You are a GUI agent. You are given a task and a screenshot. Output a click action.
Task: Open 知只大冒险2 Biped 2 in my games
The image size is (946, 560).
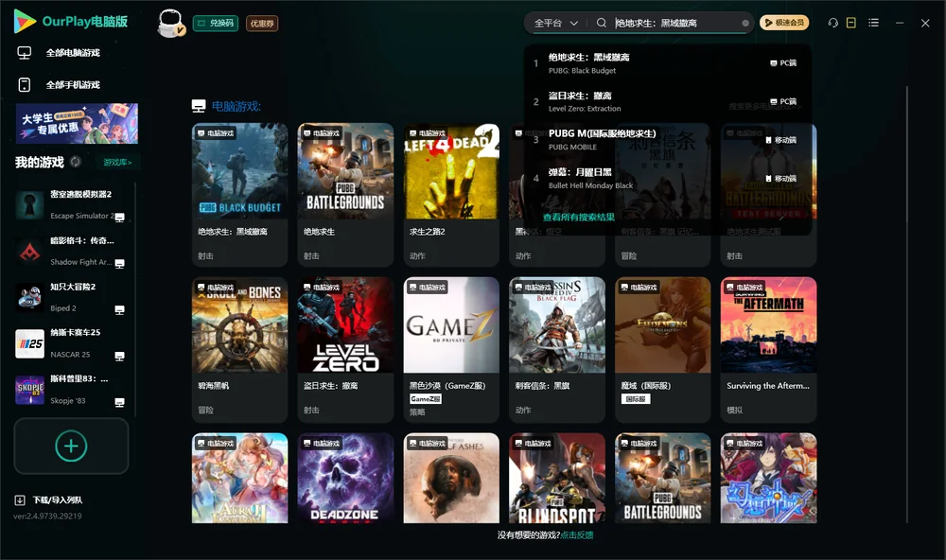coord(71,297)
